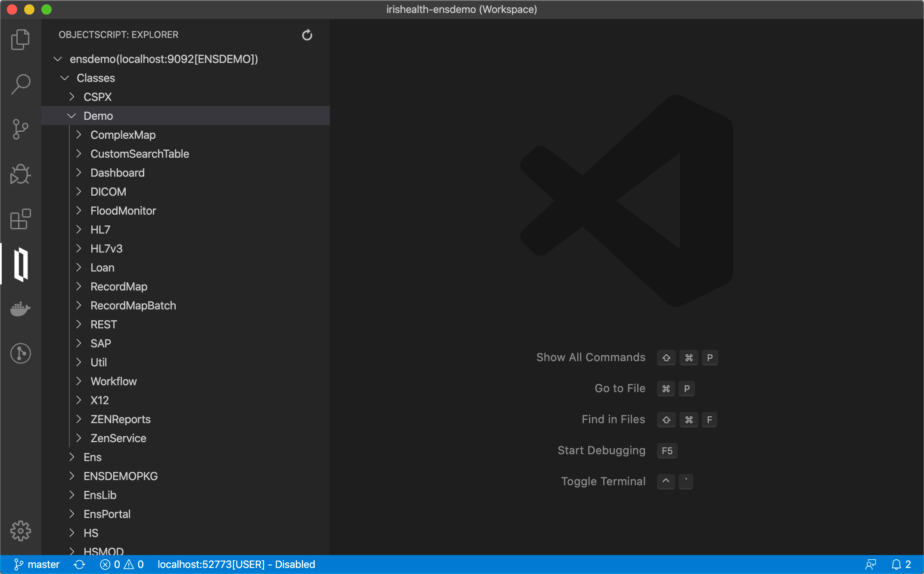Open the Source Control view
924x574 pixels.
tap(20, 129)
